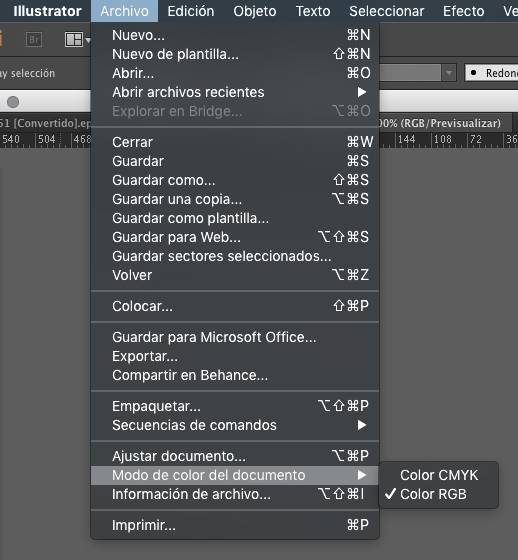Image resolution: width=518 pixels, height=560 pixels.
Task: Click ruler mark 540
Action: pyautogui.click(x=11, y=139)
